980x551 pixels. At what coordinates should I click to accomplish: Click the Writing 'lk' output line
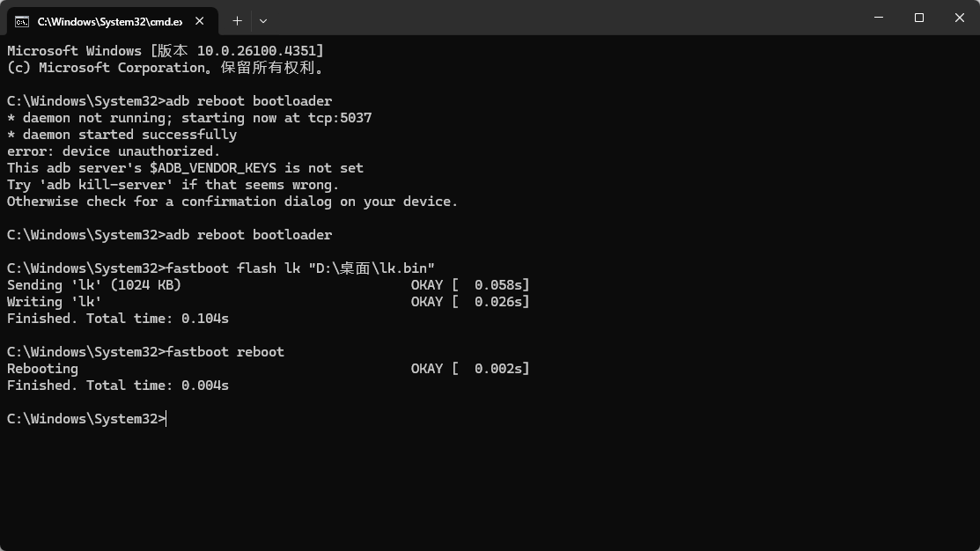(55, 302)
